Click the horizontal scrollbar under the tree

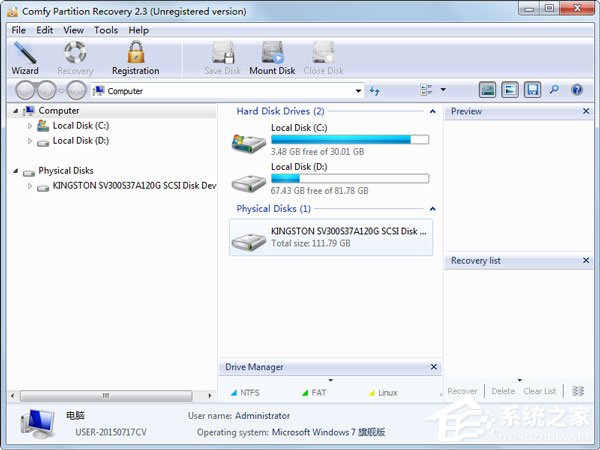point(110,392)
